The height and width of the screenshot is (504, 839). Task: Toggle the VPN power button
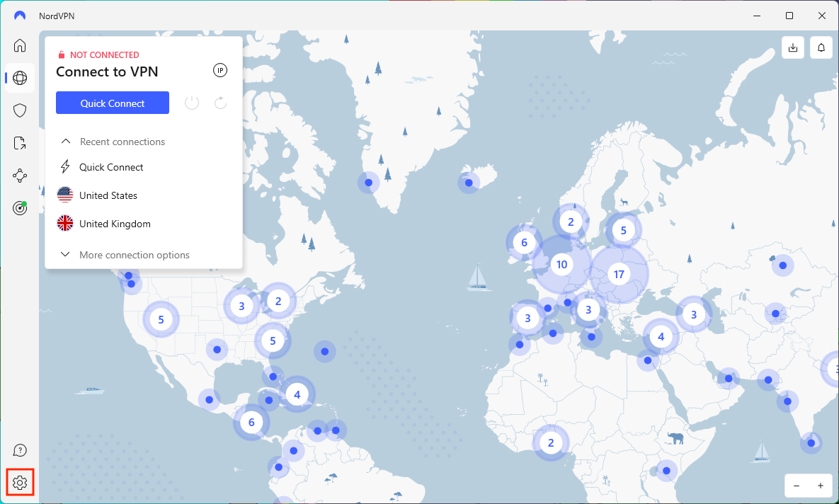tap(192, 103)
